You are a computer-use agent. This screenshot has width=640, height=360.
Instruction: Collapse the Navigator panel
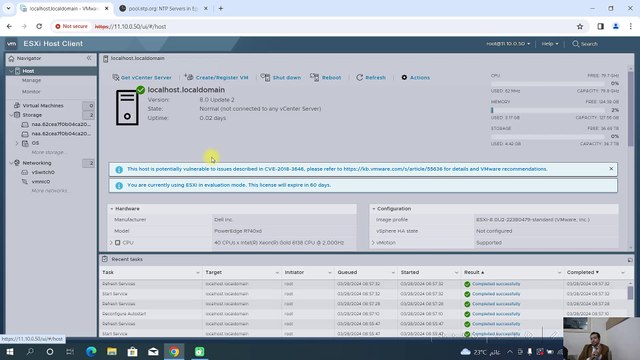coord(89,58)
